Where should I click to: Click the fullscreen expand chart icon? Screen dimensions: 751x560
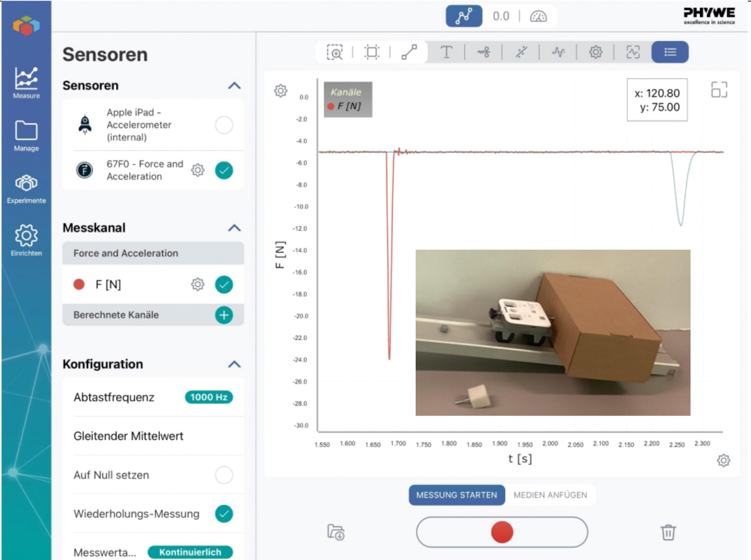point(719,90)
